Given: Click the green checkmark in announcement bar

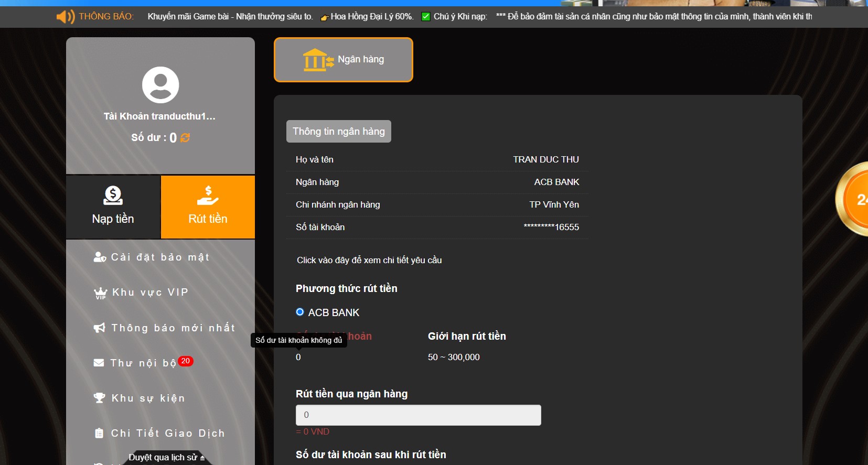Looking at the screenshot, I should coord(426,17).
